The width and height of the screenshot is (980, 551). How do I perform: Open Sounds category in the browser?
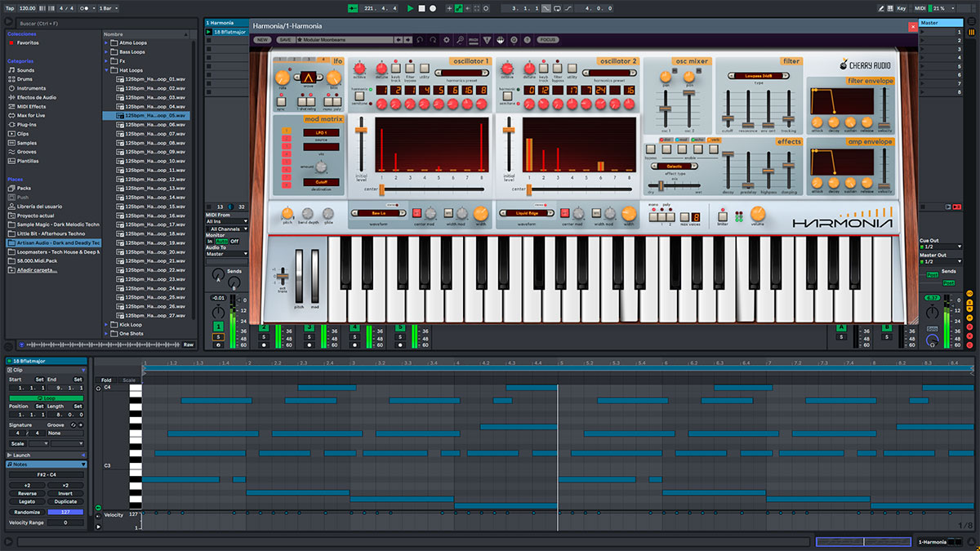coord(26,70)
